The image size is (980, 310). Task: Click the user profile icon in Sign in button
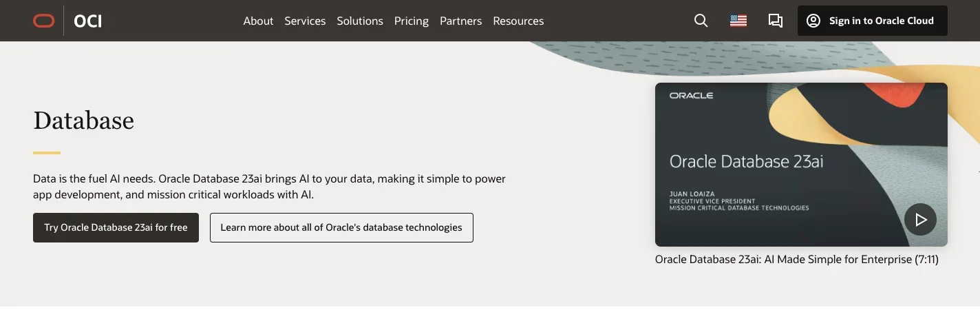[813, 21]
